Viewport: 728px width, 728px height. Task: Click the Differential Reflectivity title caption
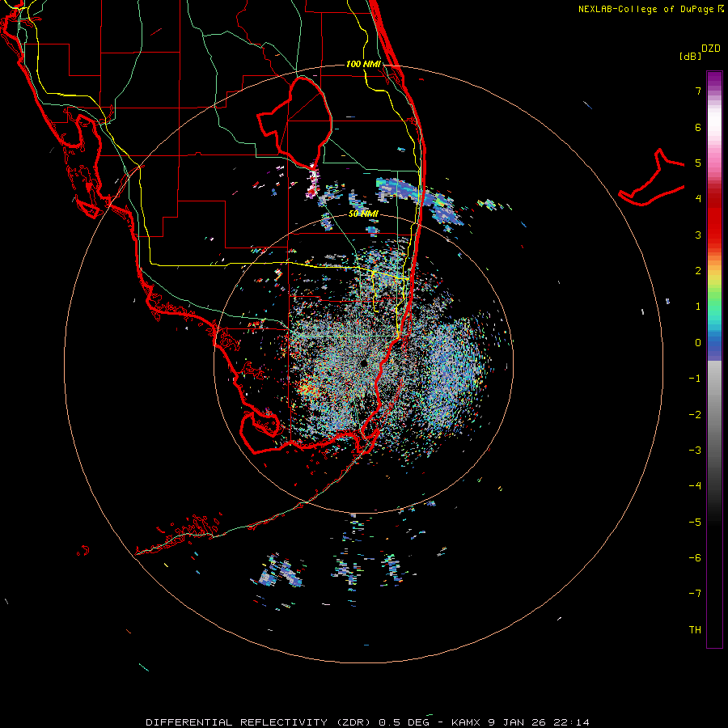pyautogui.click(x=367, y=722)
